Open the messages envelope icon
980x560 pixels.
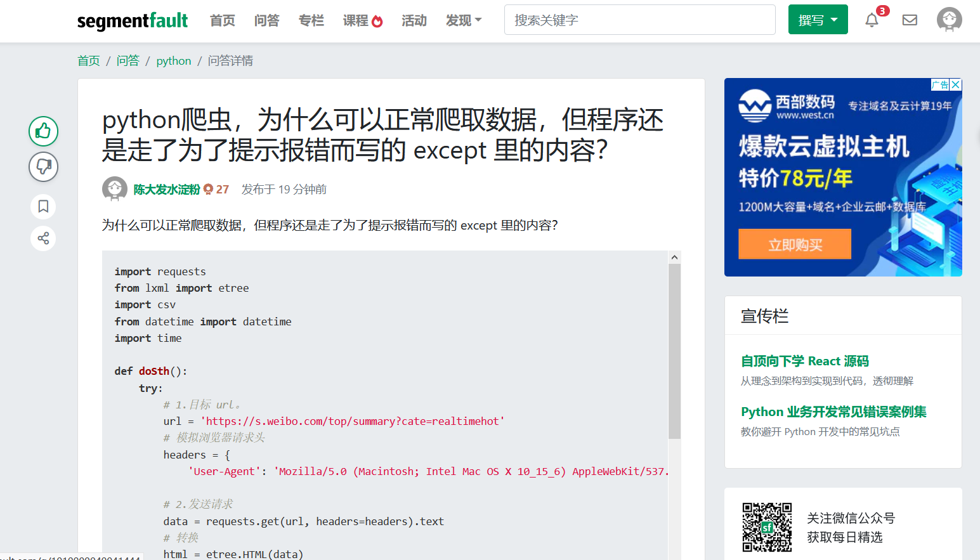coord(910,20)
